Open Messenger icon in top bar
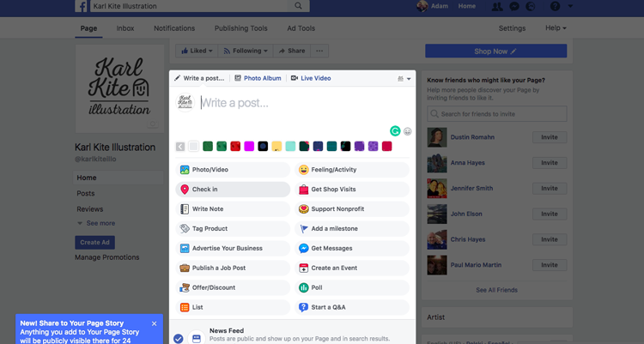Viewport: 644px width, 344px height. point(513,6)
